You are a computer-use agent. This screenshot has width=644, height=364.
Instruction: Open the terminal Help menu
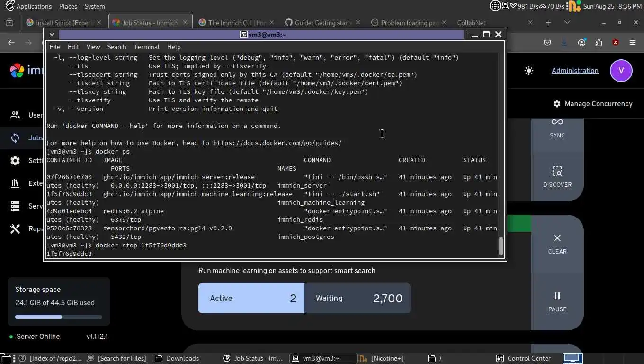(174, 47)
